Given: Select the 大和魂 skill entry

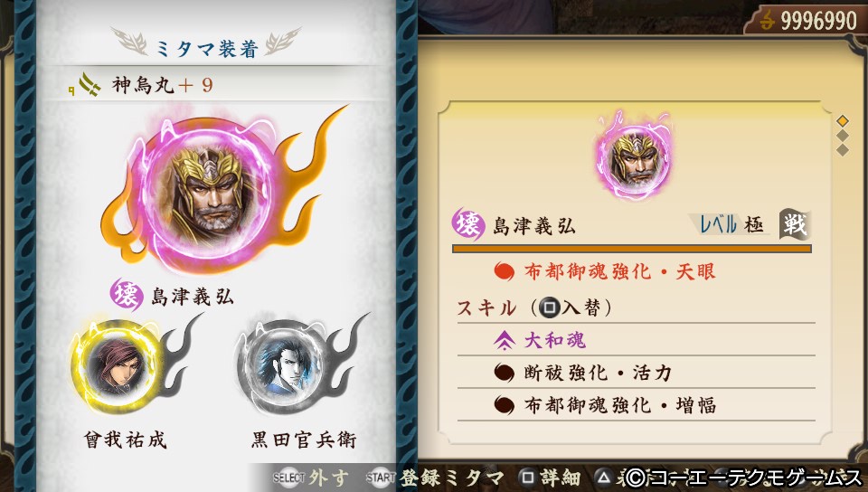Looking at the screenshot, I should pyautogui.click(x=636, y=340).
